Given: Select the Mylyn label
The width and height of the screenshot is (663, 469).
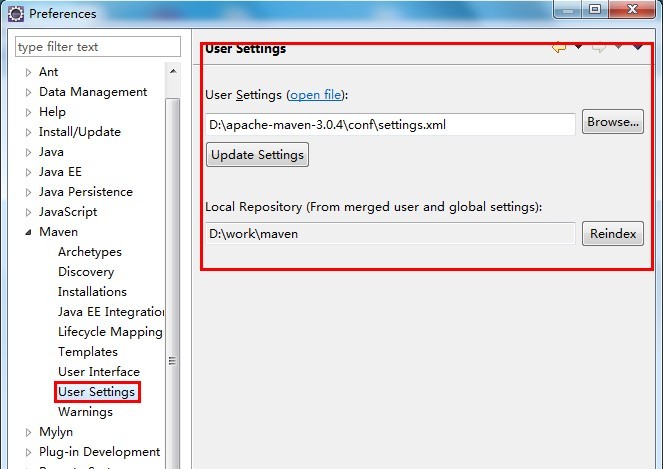Looking at the screenshot, I should (x=56, y=432).
